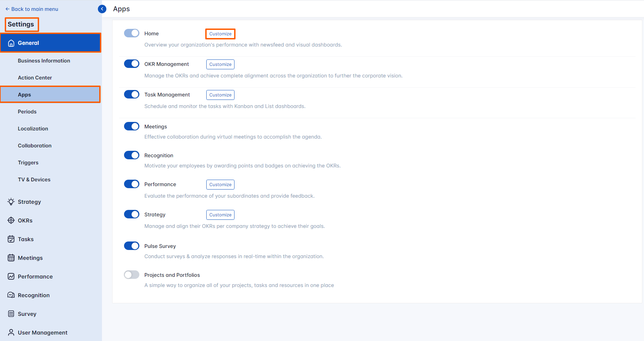Click Customize next to Task Management
Image resolution: width=644 pixels, height=341 pixels.
tap(220, 95)
